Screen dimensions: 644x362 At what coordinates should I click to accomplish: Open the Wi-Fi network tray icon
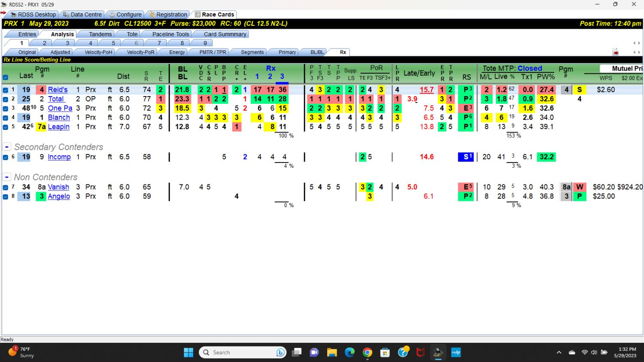(584, 353)
